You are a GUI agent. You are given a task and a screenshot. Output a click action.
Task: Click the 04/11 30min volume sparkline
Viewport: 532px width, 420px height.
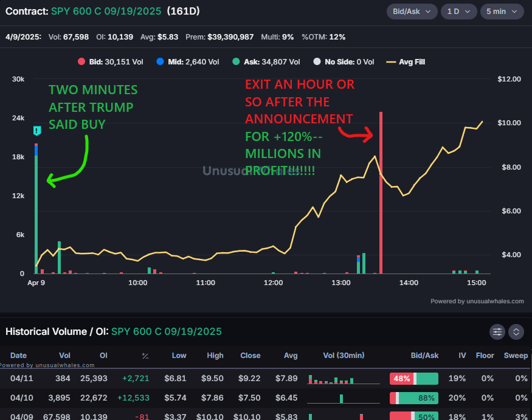coord(344,379)
